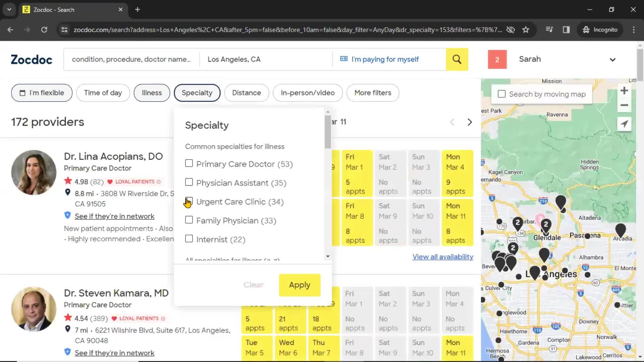The height and width of the screenshot is (362, 644).
Task: Open the Illness filter
Action: [152, 93]
